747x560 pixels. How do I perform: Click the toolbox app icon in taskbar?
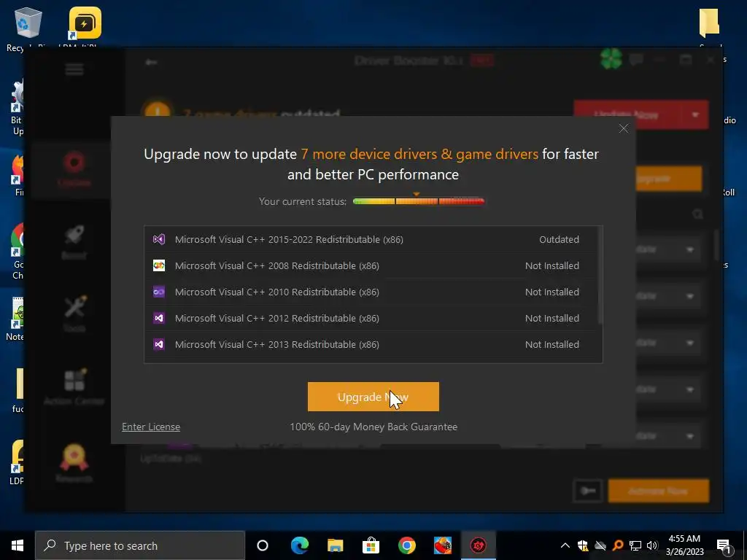coord(443,545)
